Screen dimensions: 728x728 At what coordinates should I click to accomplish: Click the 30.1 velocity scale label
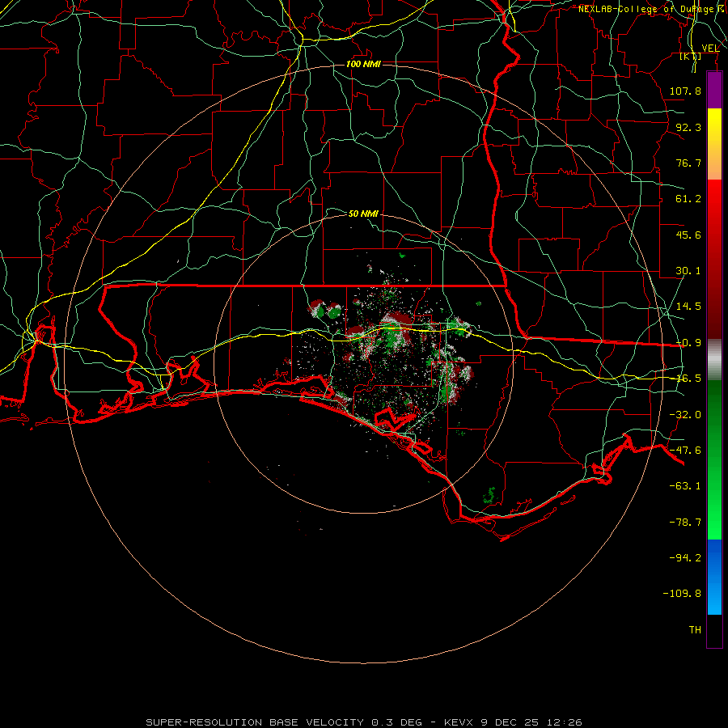688,271
